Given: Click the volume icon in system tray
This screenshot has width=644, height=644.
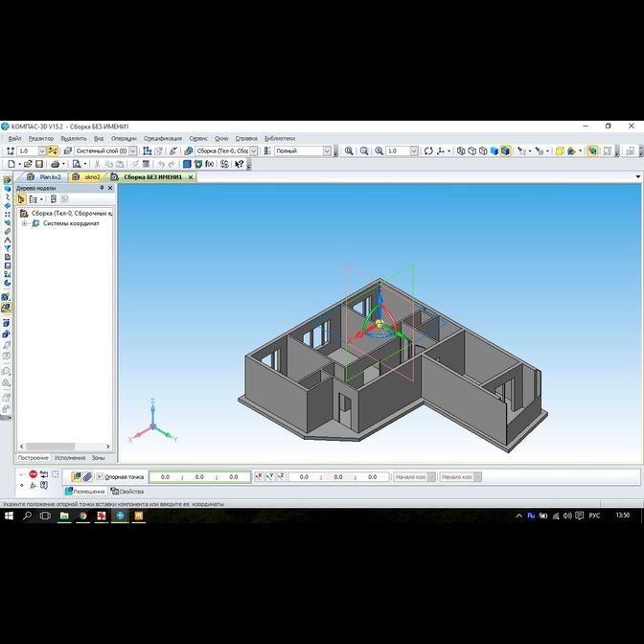Looking at the screenshot, I should [567, 516].
